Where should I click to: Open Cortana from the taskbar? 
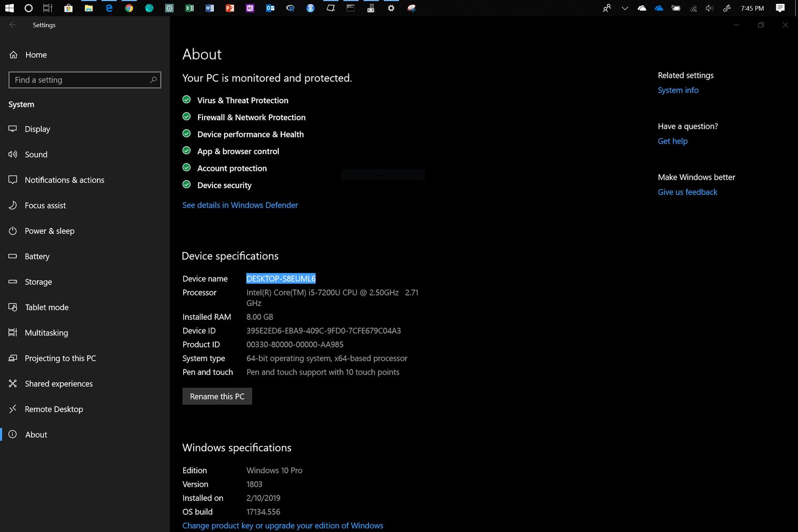point(29,8)
